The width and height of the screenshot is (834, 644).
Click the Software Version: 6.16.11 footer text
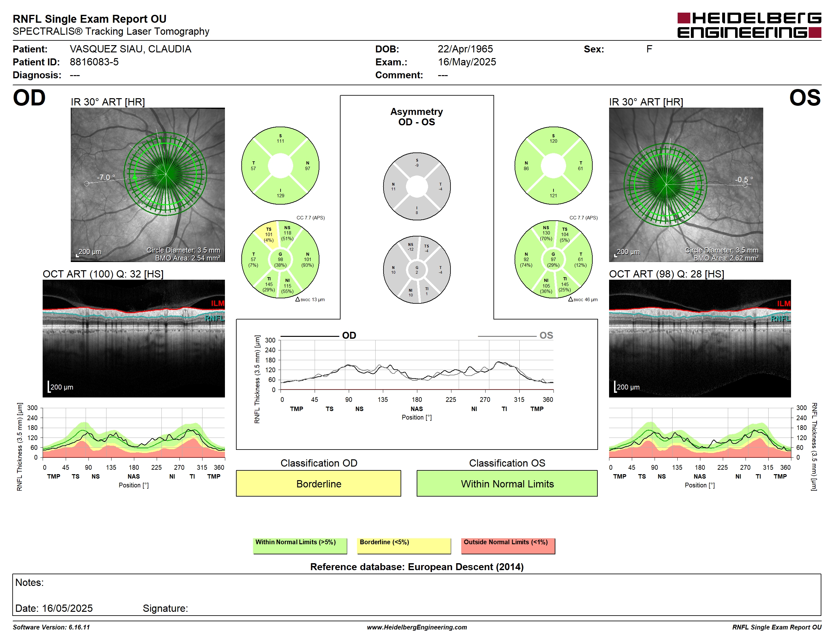pyautogui.click(x=51, y=627)
